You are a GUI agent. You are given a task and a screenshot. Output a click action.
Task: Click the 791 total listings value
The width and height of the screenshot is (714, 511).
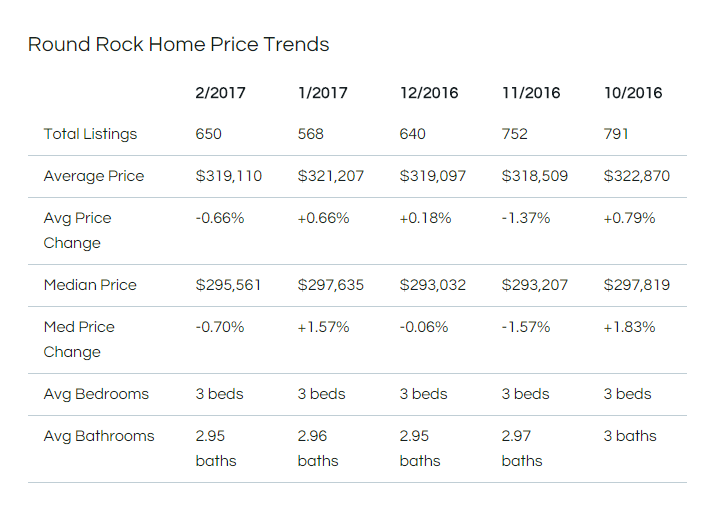[616, 134]
